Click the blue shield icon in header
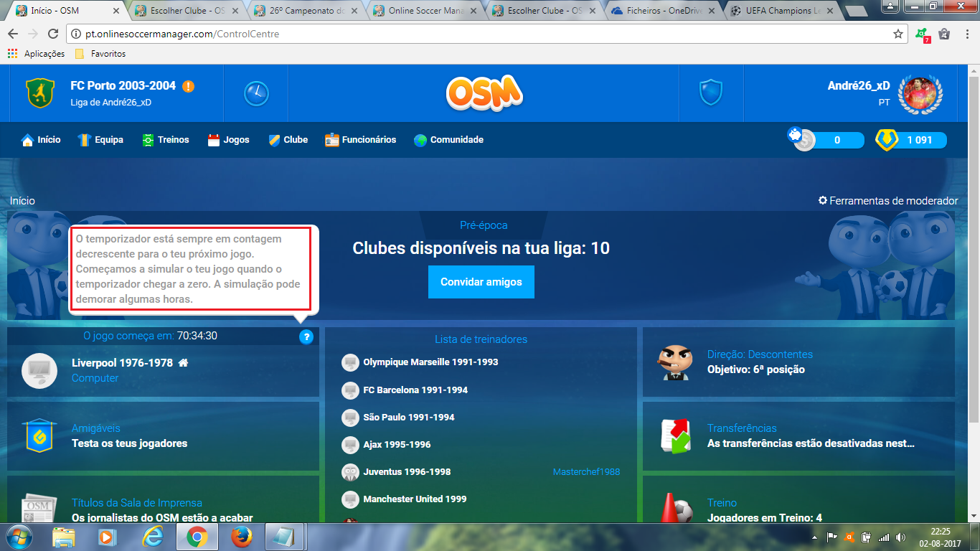This screenshot has height=551, width=980. [711, 93]
